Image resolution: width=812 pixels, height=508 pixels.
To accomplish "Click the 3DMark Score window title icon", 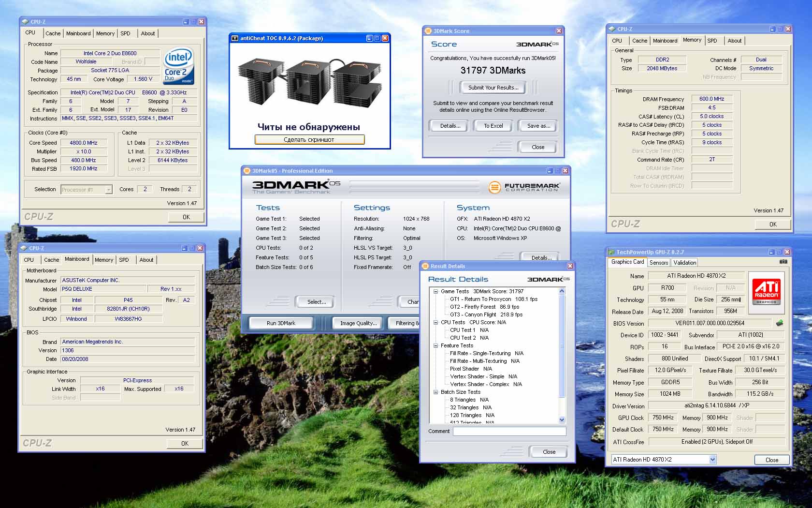I will click(x=428, y=31).
